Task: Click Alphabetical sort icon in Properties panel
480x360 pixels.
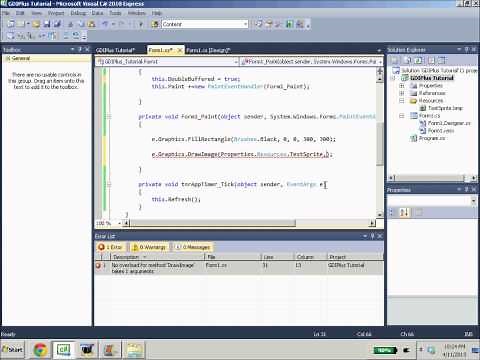Action: pyautogui.click(x=404, y=212)
